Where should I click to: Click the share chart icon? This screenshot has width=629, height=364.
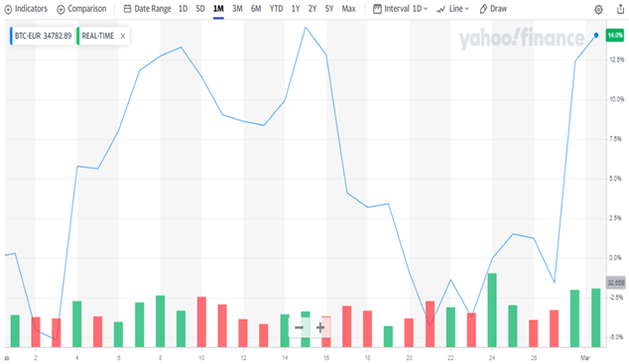(620, 9)
